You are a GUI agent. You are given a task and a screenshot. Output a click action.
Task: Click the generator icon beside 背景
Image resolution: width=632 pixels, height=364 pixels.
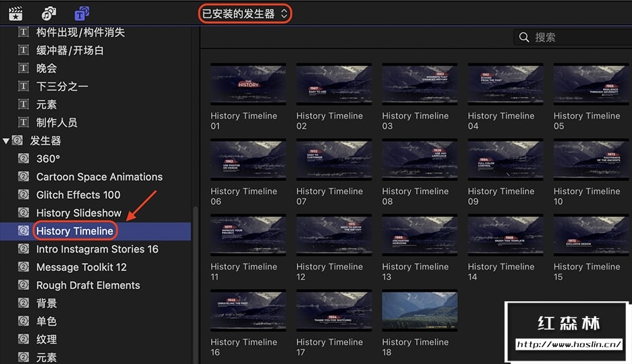click(24, 303)
